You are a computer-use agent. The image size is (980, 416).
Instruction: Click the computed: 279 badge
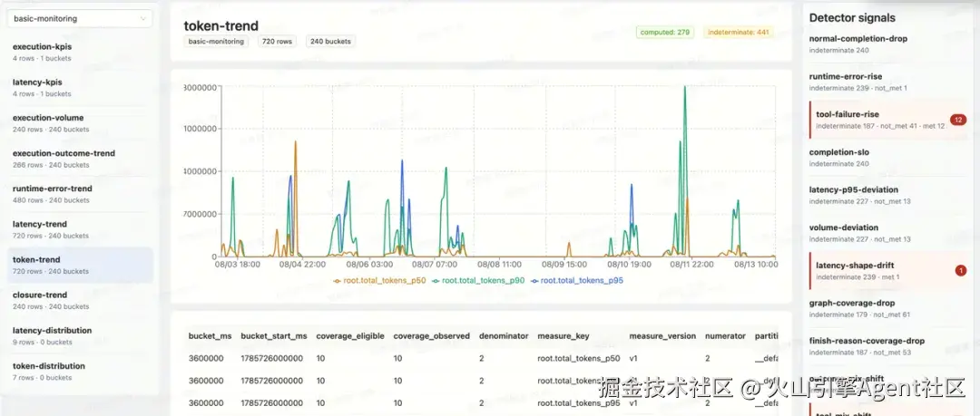pos(665,32)
